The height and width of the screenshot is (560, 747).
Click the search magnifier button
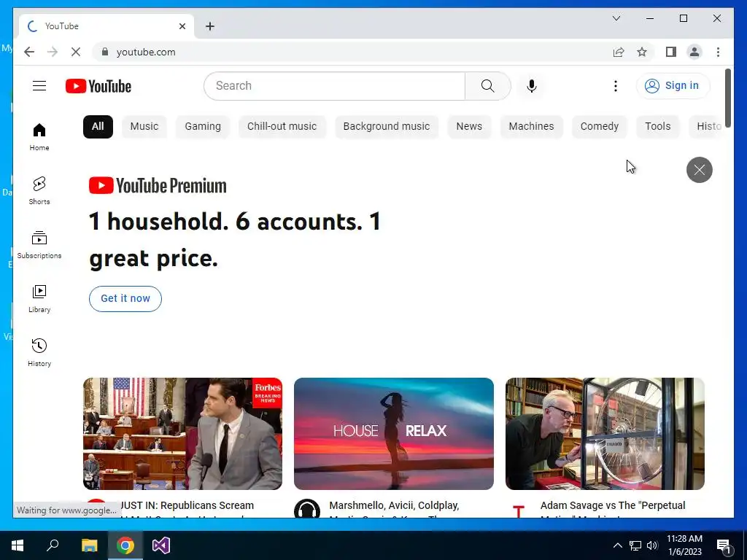tap(487, 86)
